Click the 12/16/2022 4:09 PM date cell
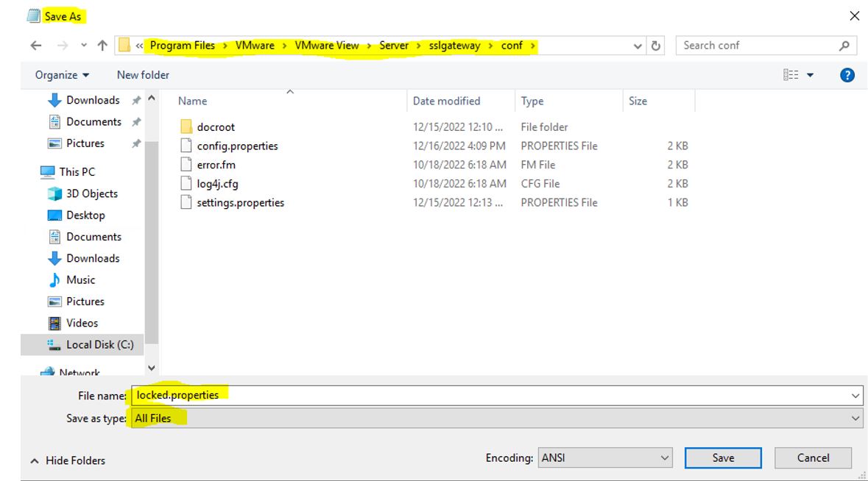Viewport: 868px width, 481px height. pyautogui.click(x=459, y=146)
